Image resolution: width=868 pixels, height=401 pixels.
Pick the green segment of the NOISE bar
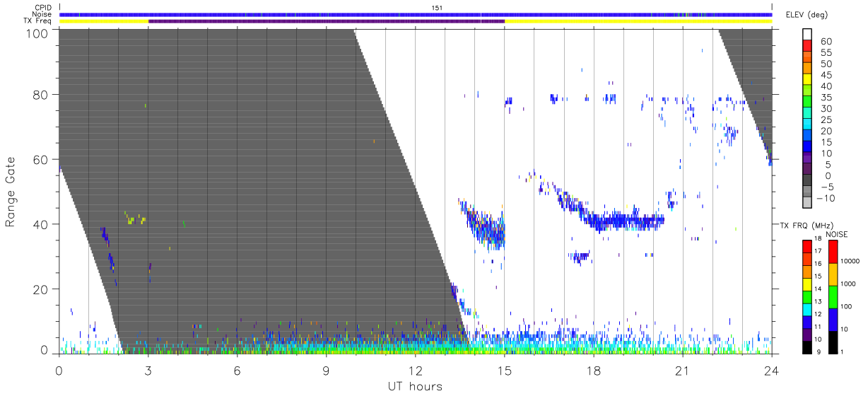click(833, 296)
